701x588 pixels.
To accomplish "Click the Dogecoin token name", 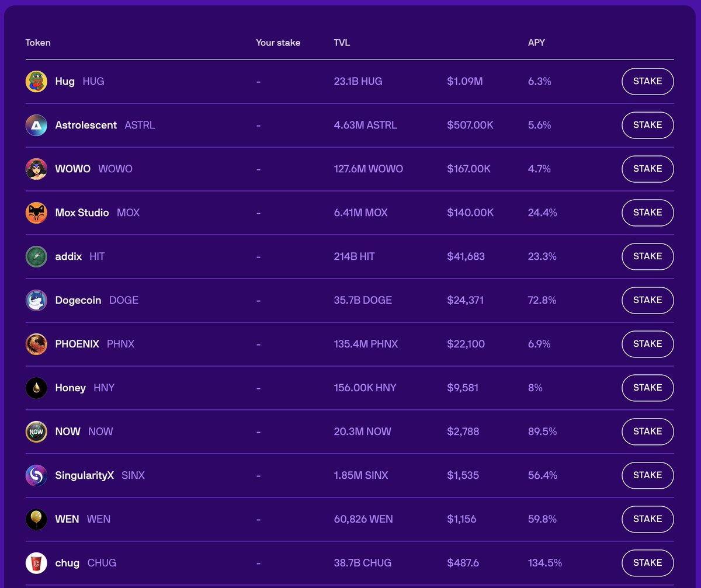I will (78, 300).
